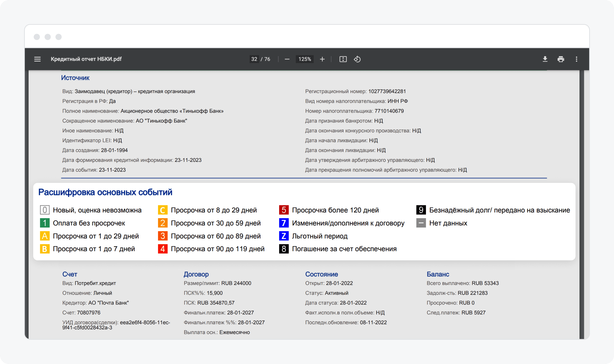Open the three-dot more actions menu

[x=576, y=59]
